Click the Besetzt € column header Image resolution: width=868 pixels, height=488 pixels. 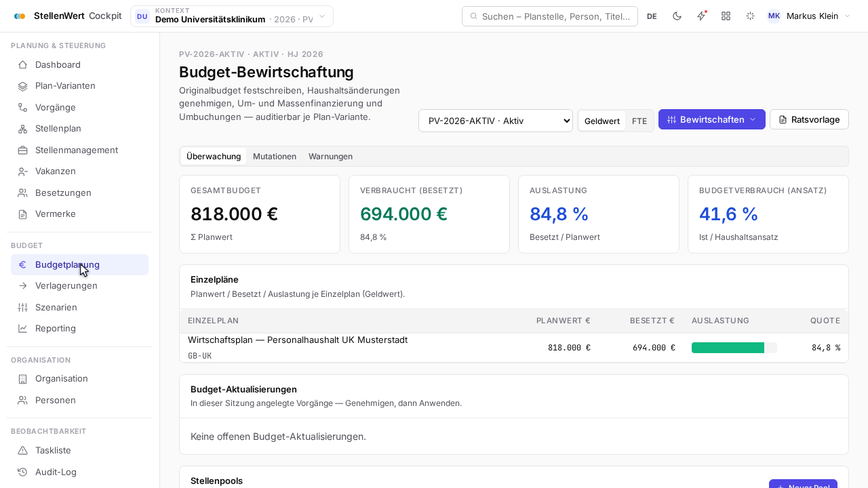(x=652, y=321)
